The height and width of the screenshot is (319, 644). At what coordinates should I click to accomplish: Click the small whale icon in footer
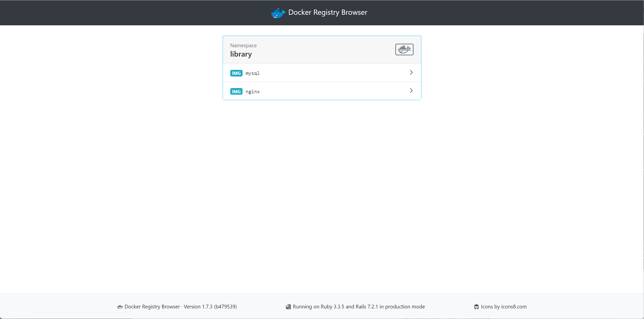click(120, 307)
